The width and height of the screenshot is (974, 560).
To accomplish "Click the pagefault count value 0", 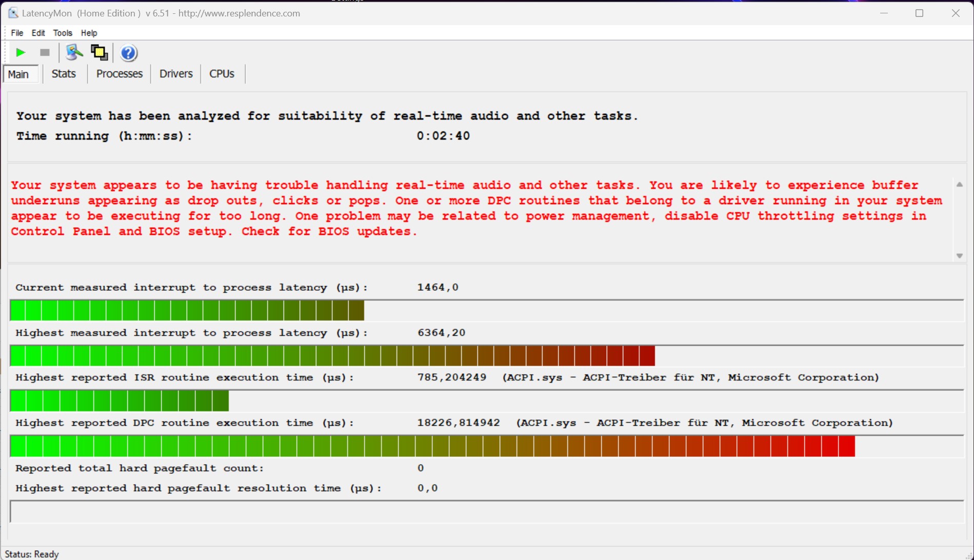I will coord(421,468).
